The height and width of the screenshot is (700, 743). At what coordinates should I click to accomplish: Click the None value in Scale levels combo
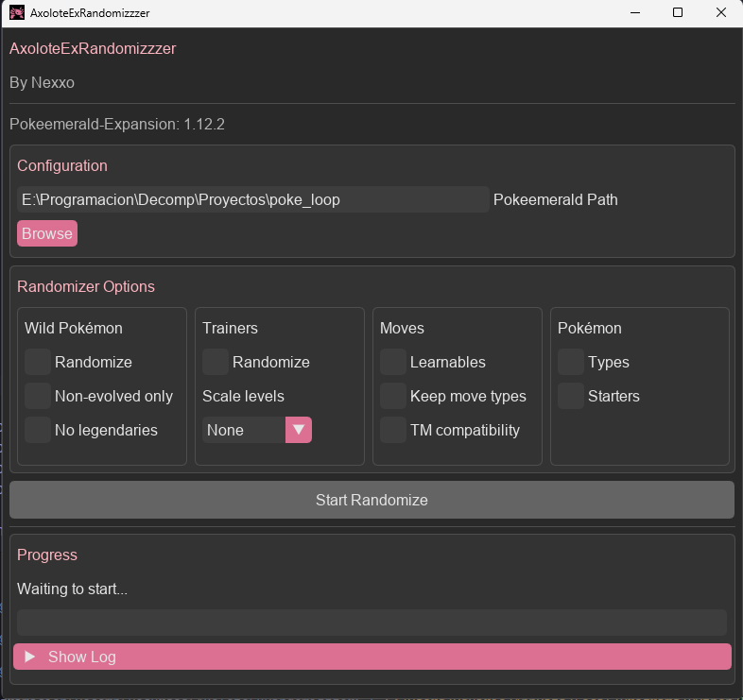coord(244,430)
